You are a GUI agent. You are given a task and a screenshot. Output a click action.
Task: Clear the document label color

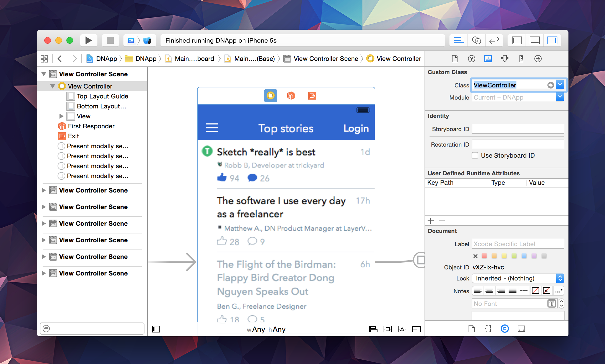pyautogui.click(x=475, y=256)
